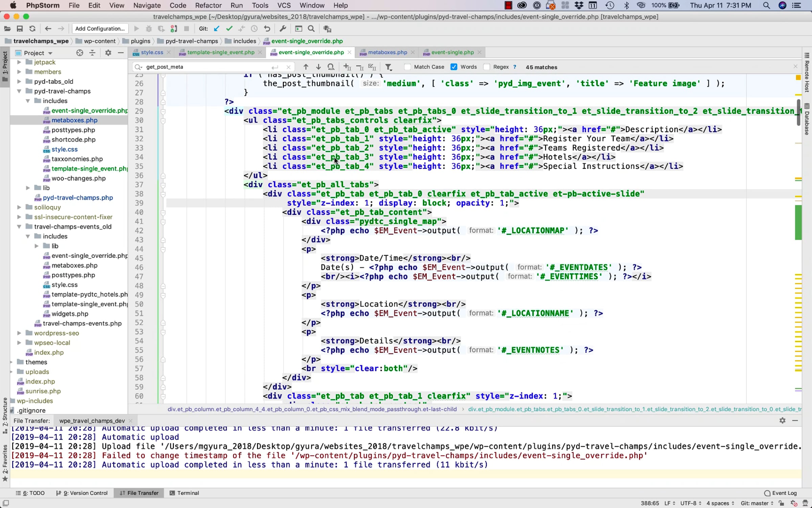Click the Save All toolbar icon
The width and height of the screenshot is (812, 508).
(x=20, y=29)
